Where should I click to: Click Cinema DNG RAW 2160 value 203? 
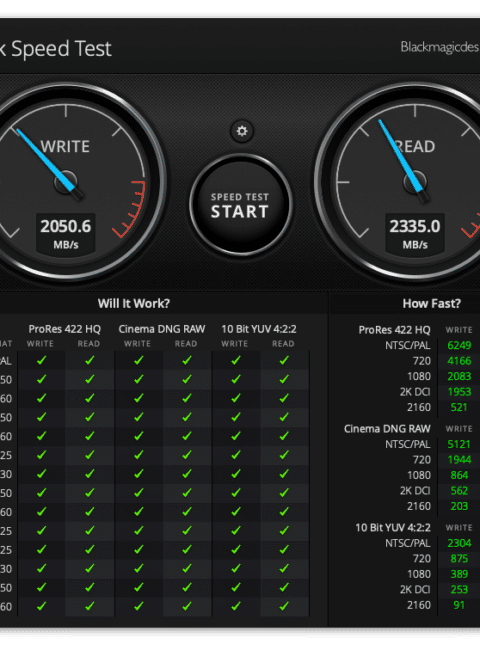point(459,506)
